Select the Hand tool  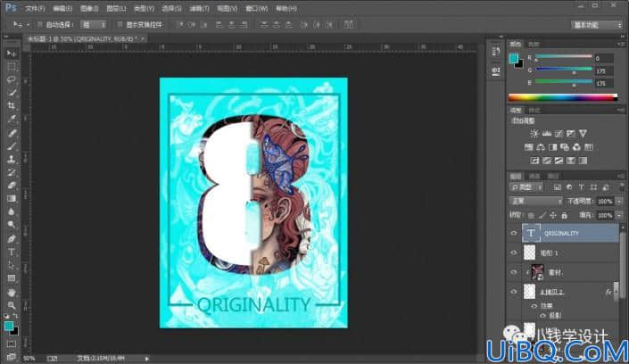click(x=12, y=292)
